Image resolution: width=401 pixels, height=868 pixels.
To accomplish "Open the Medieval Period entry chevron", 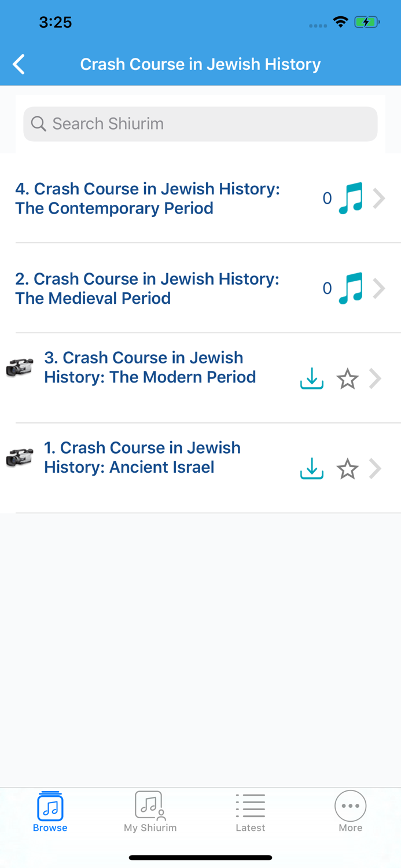I will 380,288.
